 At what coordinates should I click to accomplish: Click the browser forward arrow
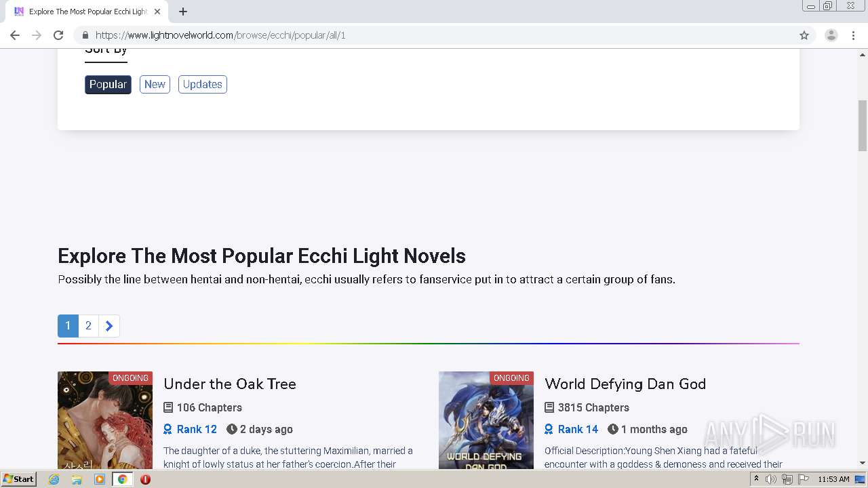click(37, 35)
